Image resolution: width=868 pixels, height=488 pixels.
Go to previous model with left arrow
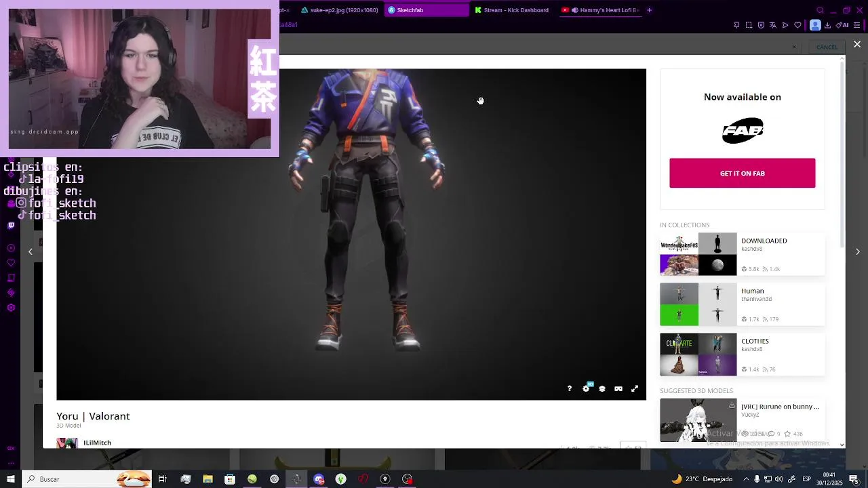click(x=30, y=251)
